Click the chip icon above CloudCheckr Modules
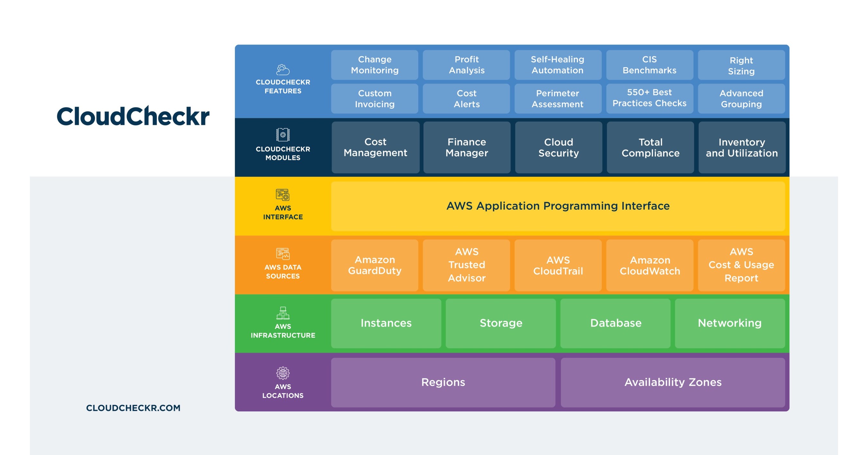 point(283,135)
